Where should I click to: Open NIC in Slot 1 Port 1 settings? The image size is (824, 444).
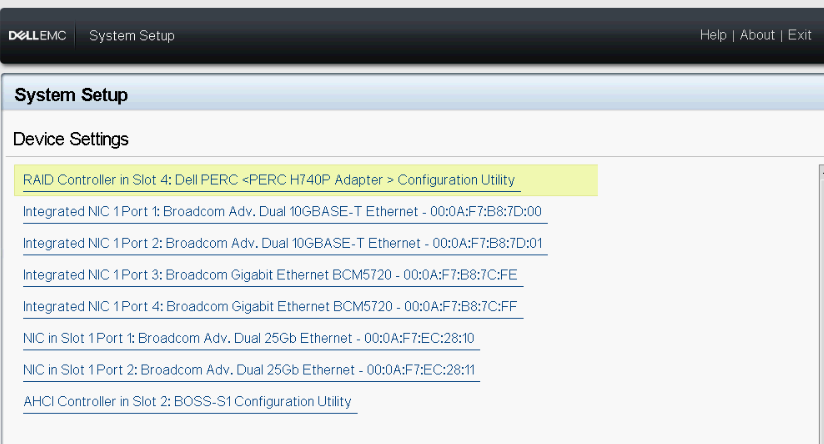tap(248, 338)
